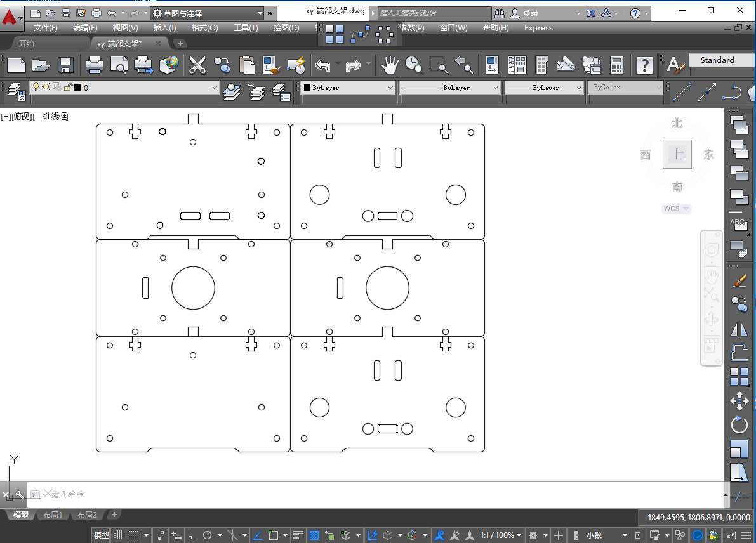Switch to the 布局1 layout tab
Screen dimensions: 756x543
(53, 514)
